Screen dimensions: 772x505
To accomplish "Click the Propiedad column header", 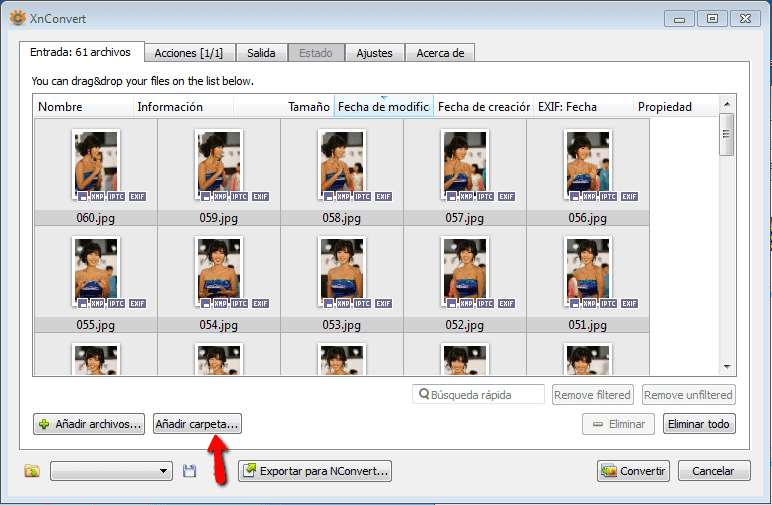I will 676,106.
